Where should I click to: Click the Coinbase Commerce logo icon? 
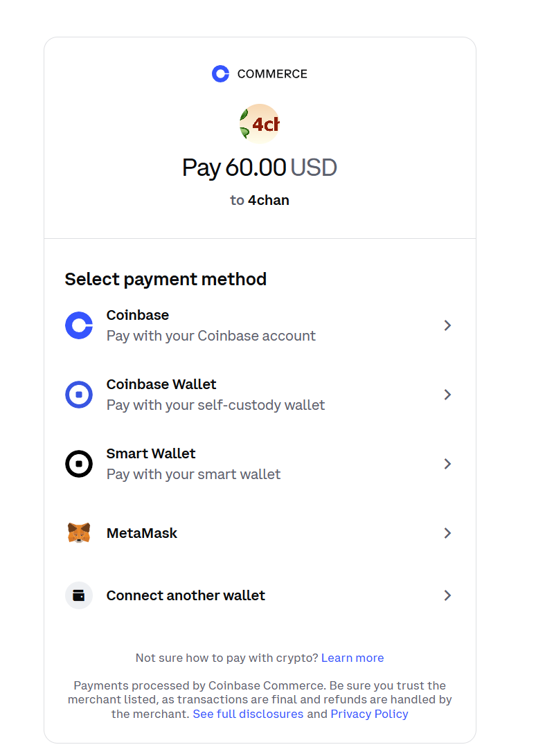click(x=220, y=74)
